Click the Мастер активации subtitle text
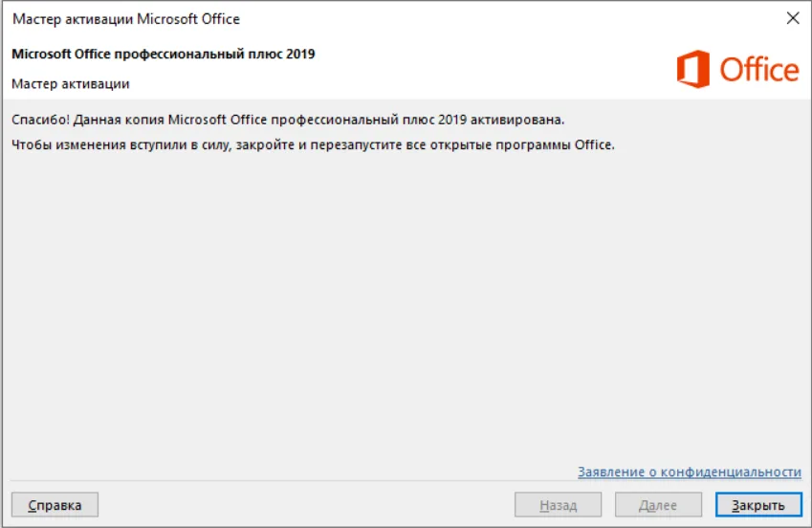Screen dimensions: 812x528 pyautogui.click(x=71, y=84)
